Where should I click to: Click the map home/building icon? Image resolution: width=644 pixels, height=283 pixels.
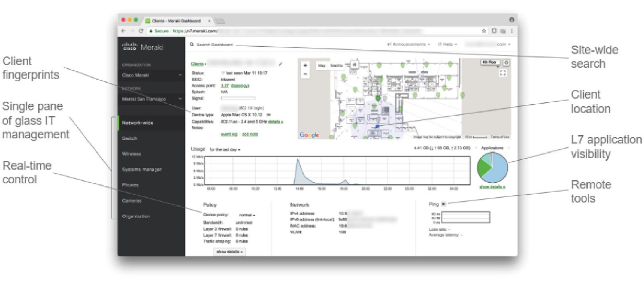(355, 64)
